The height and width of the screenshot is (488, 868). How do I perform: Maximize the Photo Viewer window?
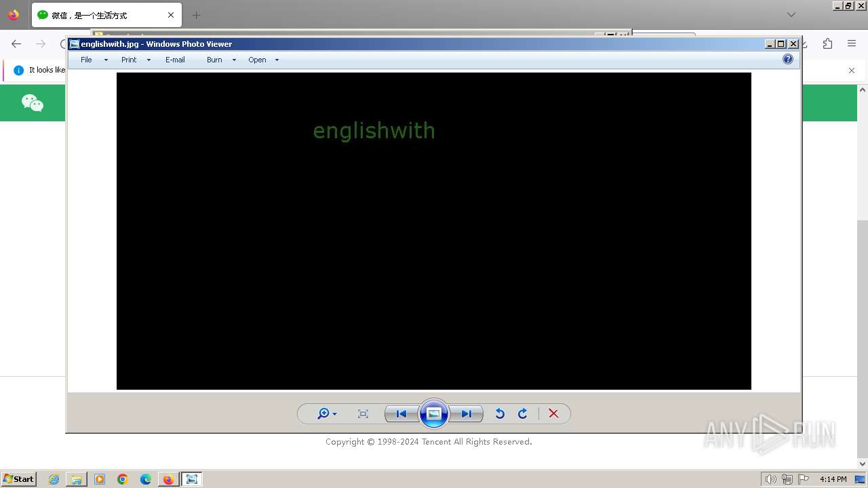(781, 44)
